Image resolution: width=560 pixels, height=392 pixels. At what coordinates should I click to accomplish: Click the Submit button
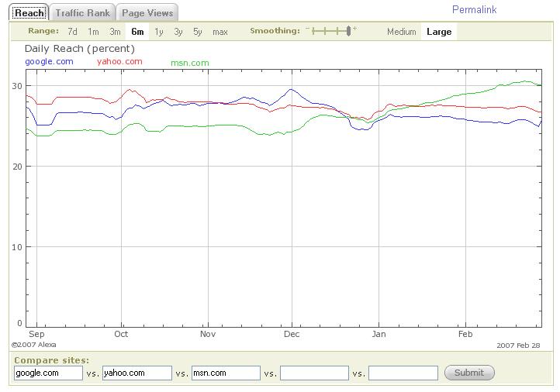pyautogui.click(x=468, y=373)
